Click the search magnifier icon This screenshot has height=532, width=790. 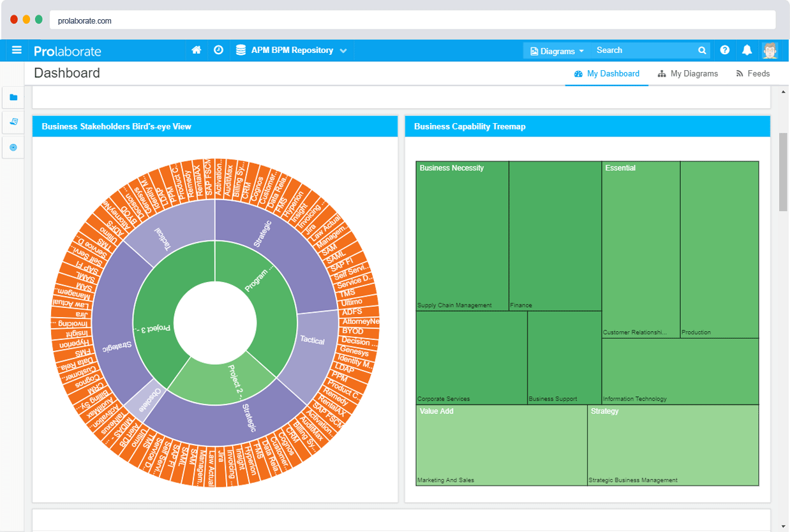point(702,50)
